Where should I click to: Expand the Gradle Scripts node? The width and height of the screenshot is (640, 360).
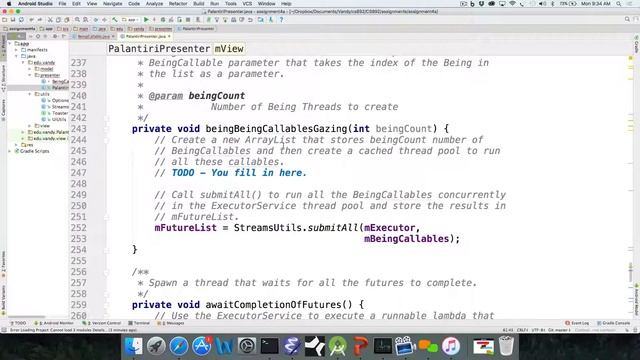[10, 151]
